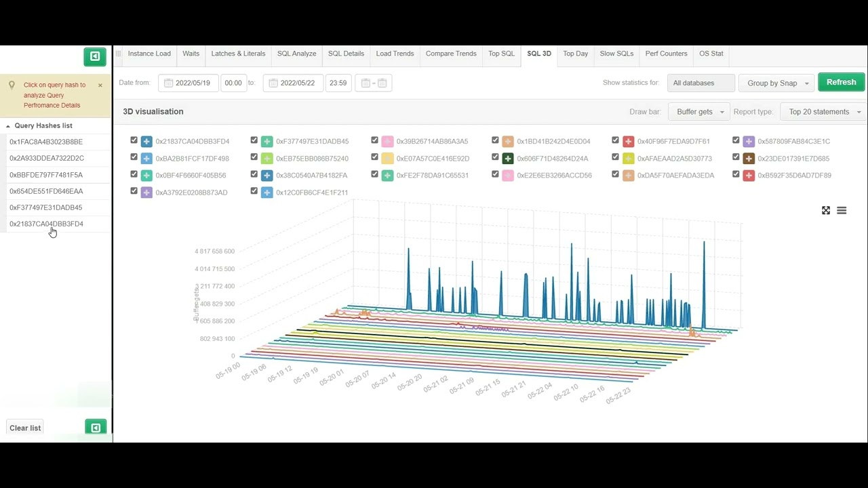Uncheck series 0xF377497E31DADB45 checkbox
Screen dimensions: 868x488
point(254,140)
